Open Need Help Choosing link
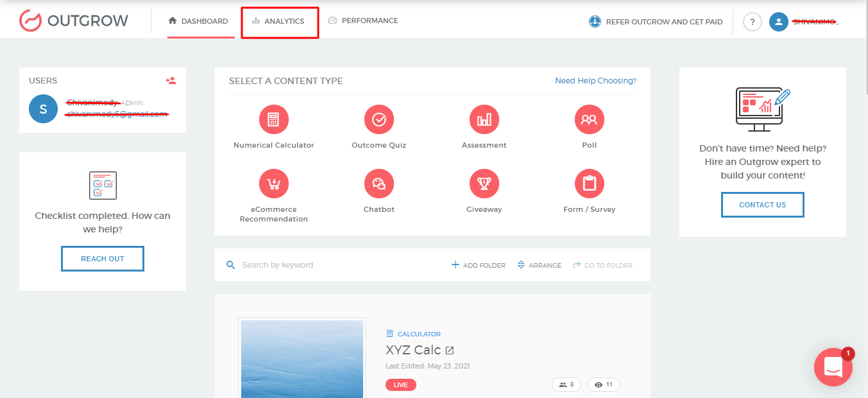Viewport: 868px width, 398px height. tap(595, 81)
